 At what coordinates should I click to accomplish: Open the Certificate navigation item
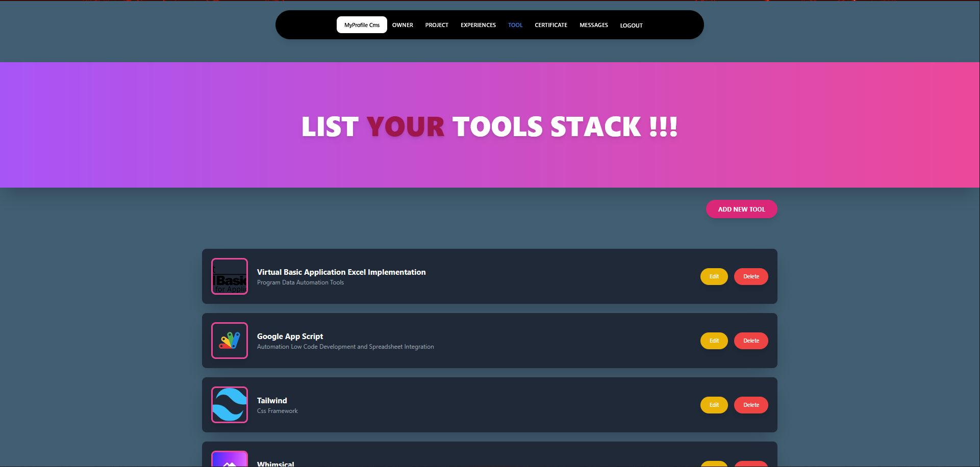(551, 25)
